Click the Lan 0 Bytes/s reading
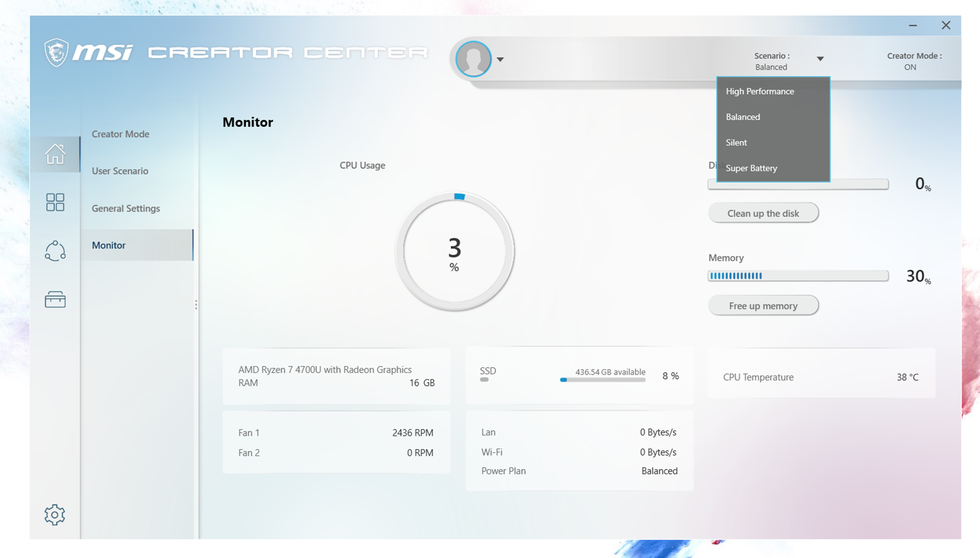980x558 pixels. [658, 432]
